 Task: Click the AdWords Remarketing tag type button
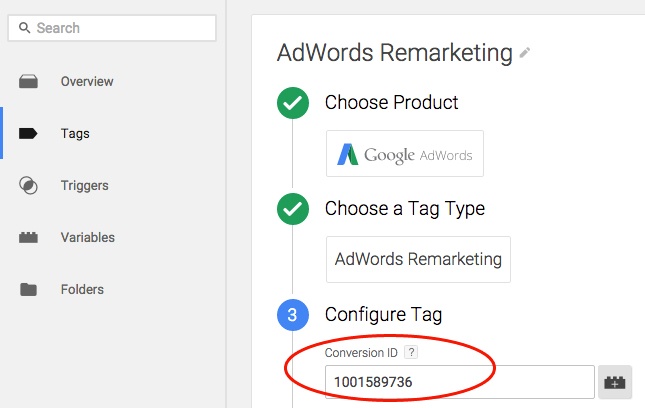pos(418,260)
